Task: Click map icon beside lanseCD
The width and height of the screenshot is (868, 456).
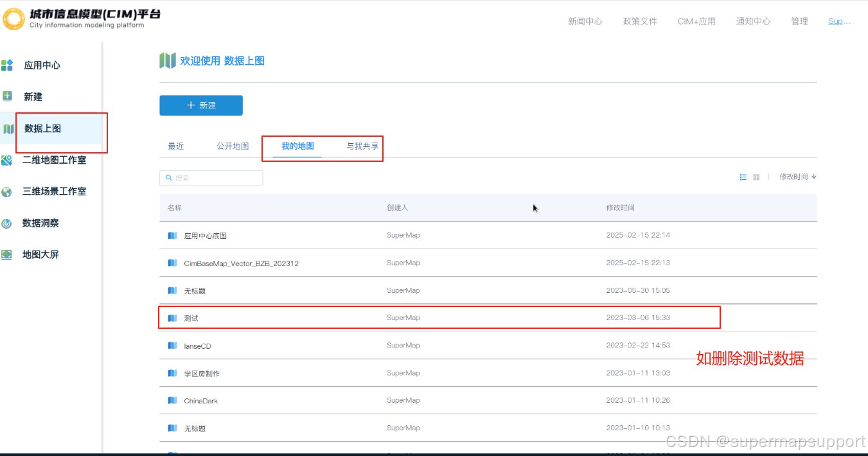Action: [172, 346]
